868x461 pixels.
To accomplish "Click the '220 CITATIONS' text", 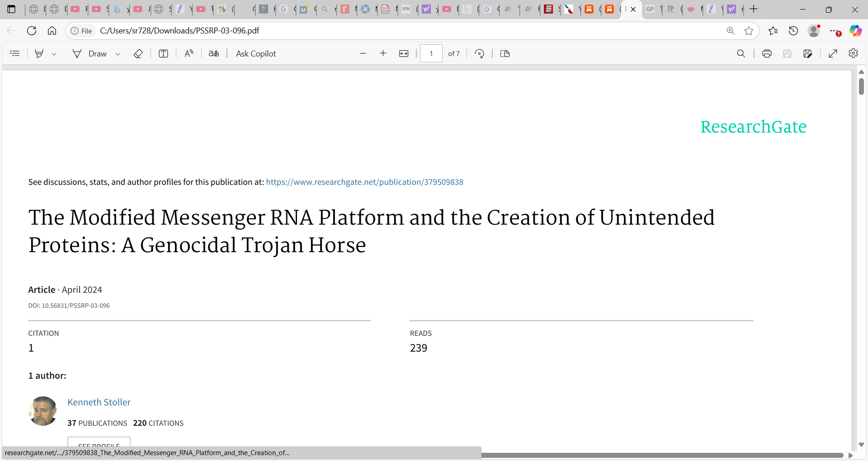I will [158, 423].
